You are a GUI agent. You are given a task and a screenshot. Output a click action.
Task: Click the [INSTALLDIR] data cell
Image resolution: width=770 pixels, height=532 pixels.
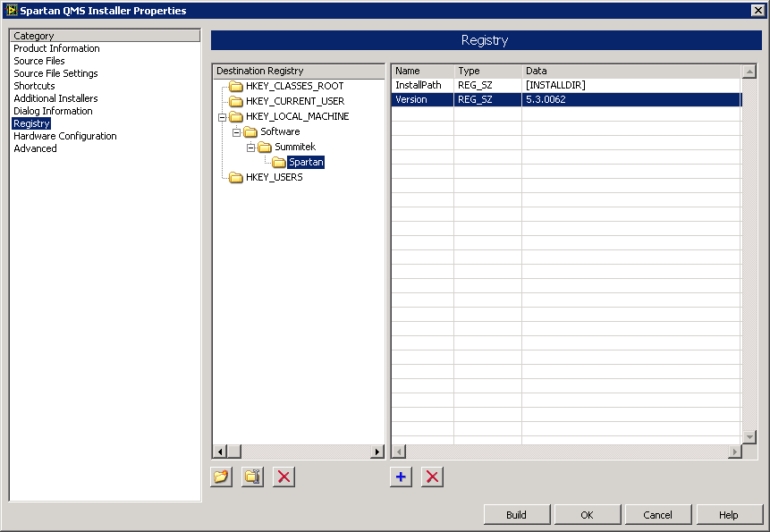[x=631, y=86]
